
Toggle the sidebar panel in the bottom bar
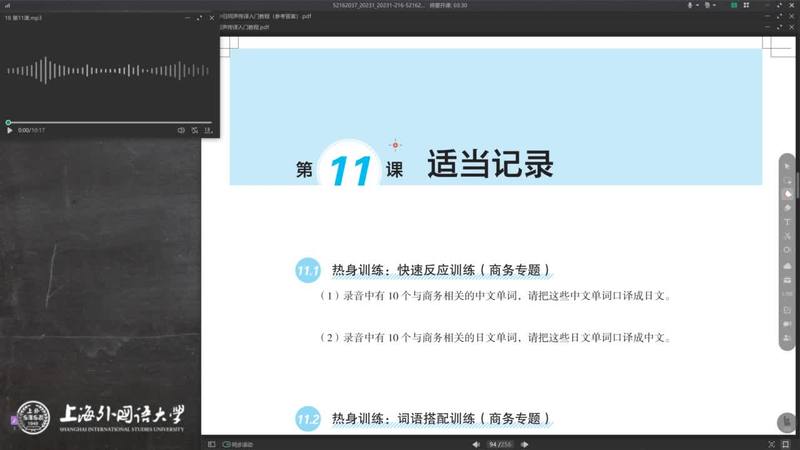click(211, 443)
